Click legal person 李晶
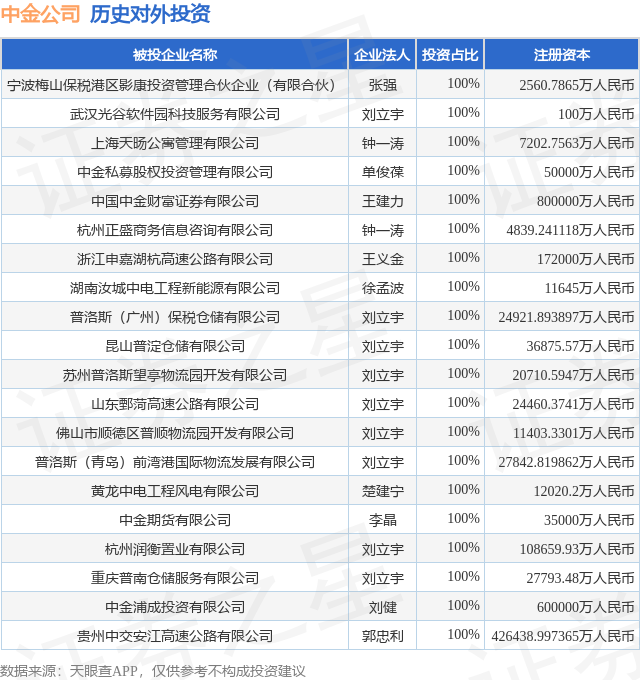 (x=382, y=520)
